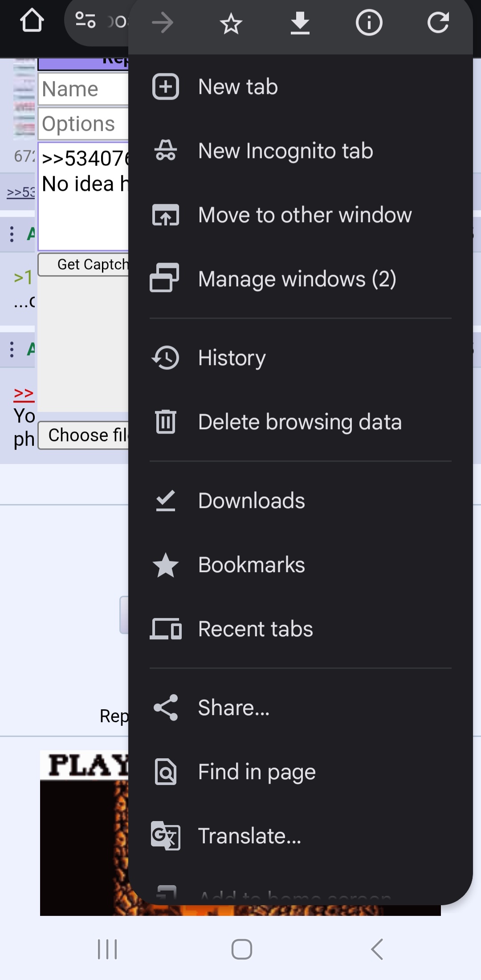Open History from menu
This screenshot has height=980, width=481.
pos(301,358)
